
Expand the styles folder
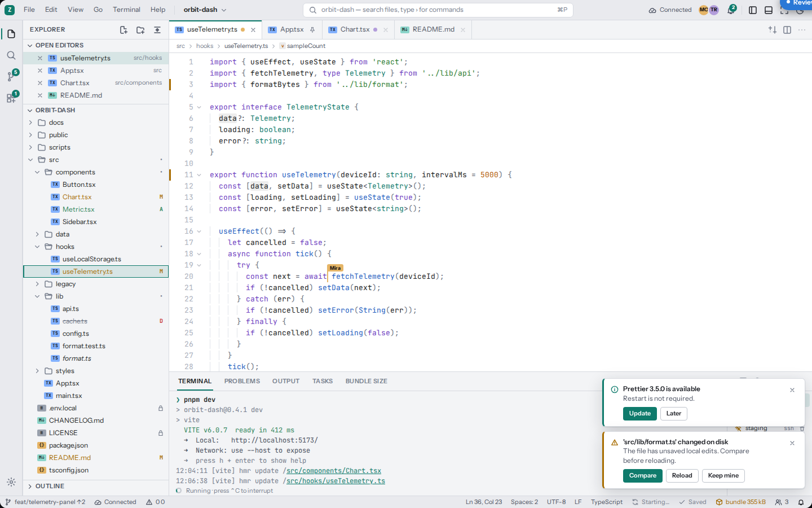pos(96,371)
